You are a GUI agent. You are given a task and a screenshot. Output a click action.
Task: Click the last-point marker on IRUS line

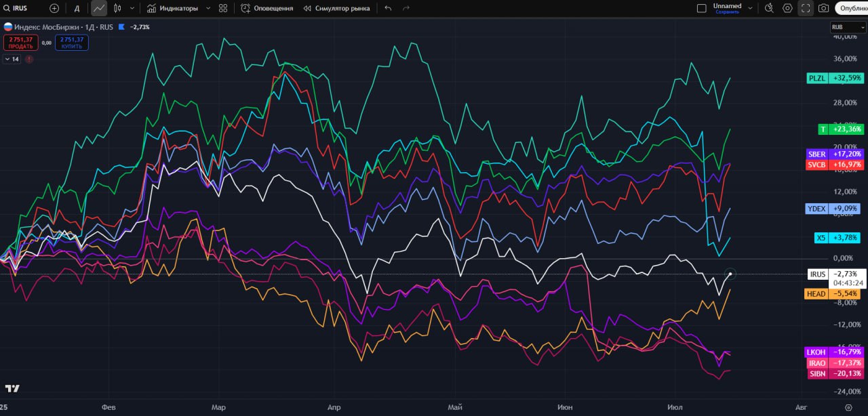pyautogui.click(x=730, y=274)
